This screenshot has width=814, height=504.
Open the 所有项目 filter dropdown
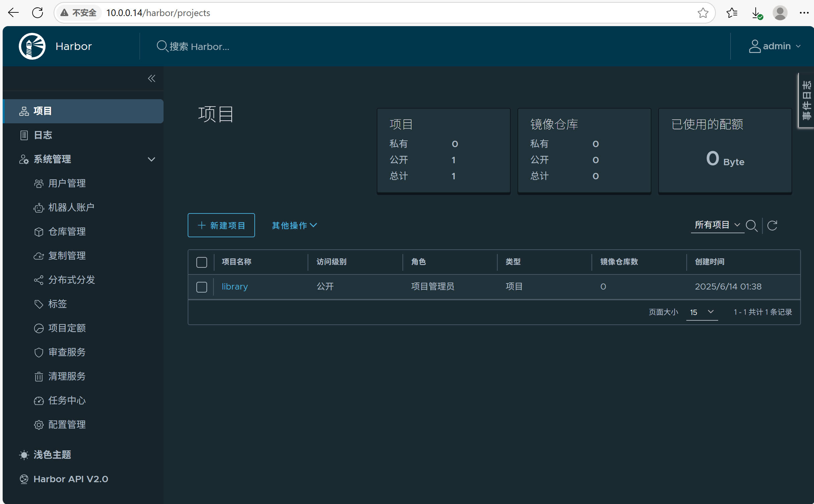pyautogui.click(x=717, y=225)
